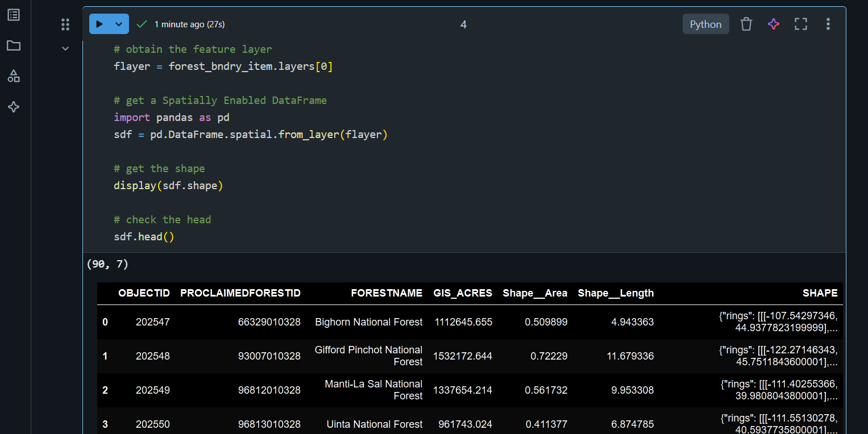Open the folder panel in left sidebar
This screenshot has width=868, height=434.
point(14,45)
